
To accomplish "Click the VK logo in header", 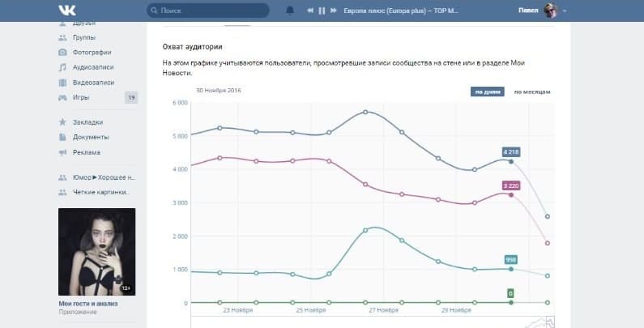I will pos(66,11).
